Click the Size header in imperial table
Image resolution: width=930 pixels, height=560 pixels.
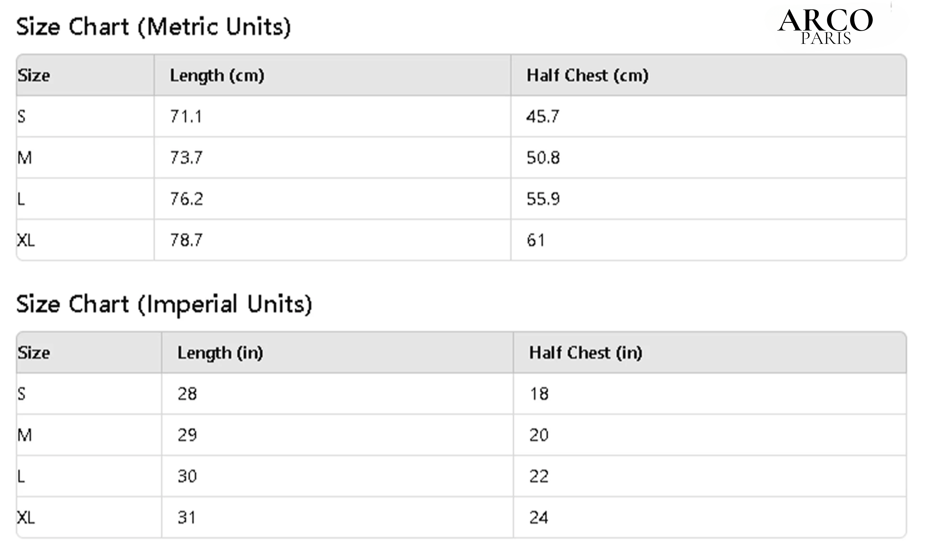(34, 353)
